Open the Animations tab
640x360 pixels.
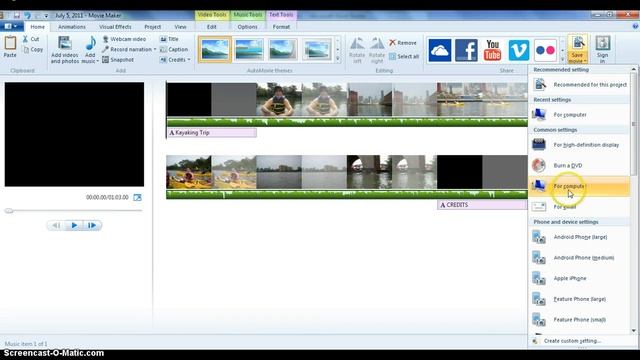[72, 27]
